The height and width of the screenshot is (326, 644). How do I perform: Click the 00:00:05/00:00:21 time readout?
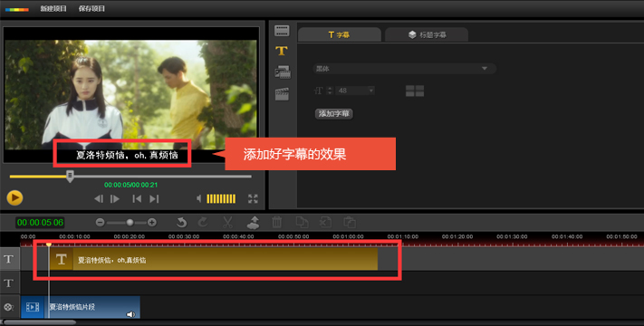pos(131,185)
